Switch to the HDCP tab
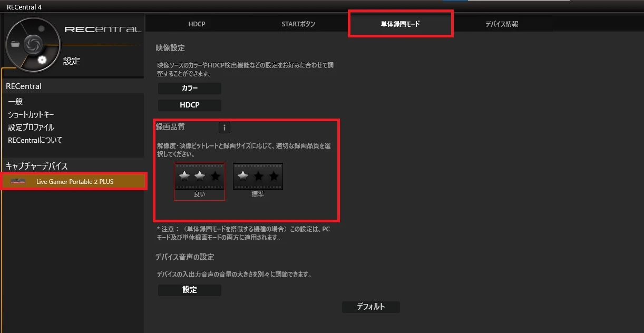 197,24
